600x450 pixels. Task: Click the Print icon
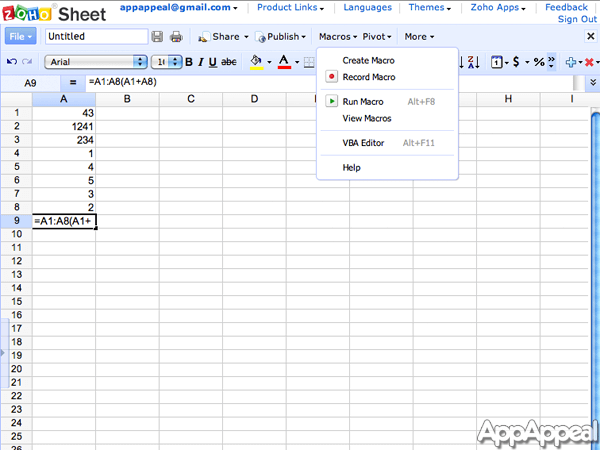[176, 37]
